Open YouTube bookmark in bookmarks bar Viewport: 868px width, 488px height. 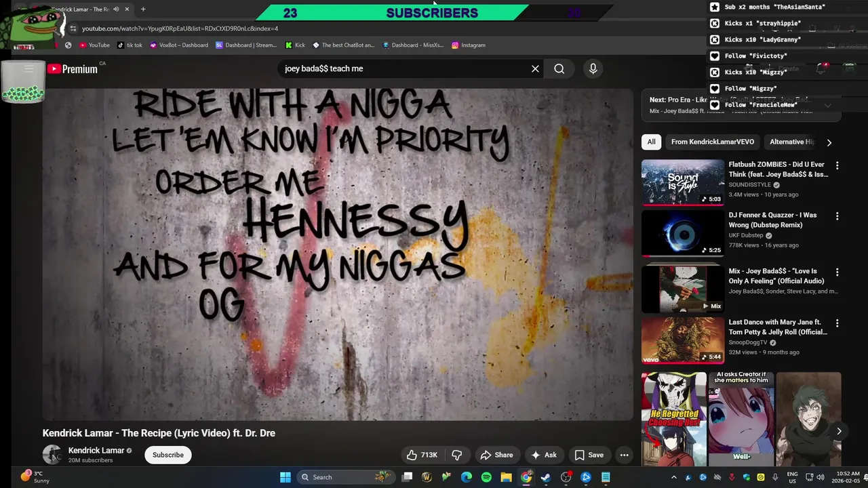pos(94,45)
